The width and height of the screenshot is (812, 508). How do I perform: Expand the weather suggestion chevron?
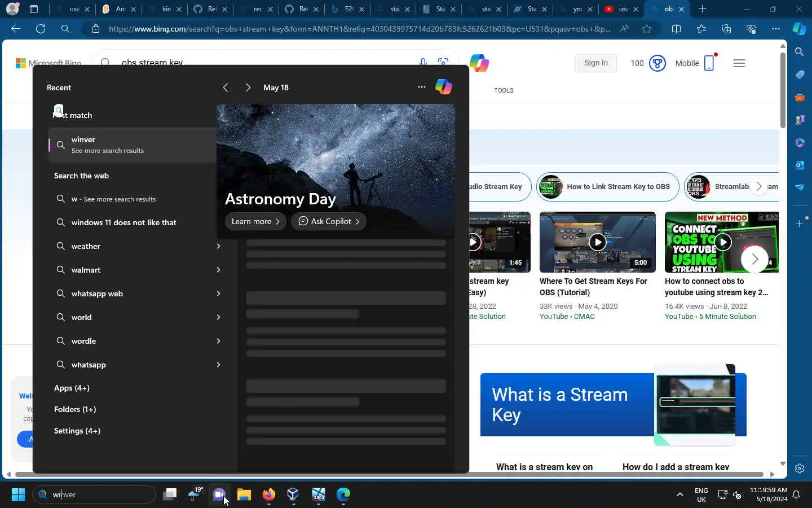pos(218,246)
